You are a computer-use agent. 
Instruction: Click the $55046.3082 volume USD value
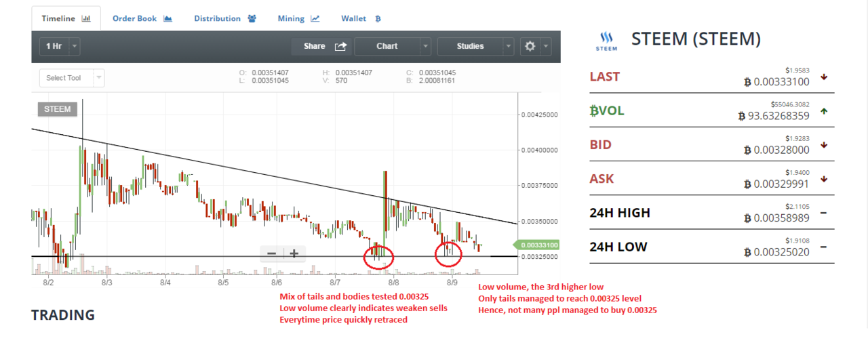[790, 104]
